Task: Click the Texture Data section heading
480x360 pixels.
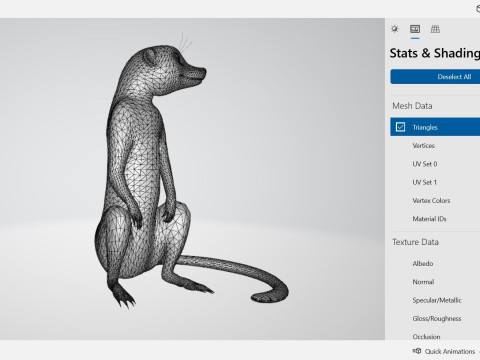Action: 415,242
